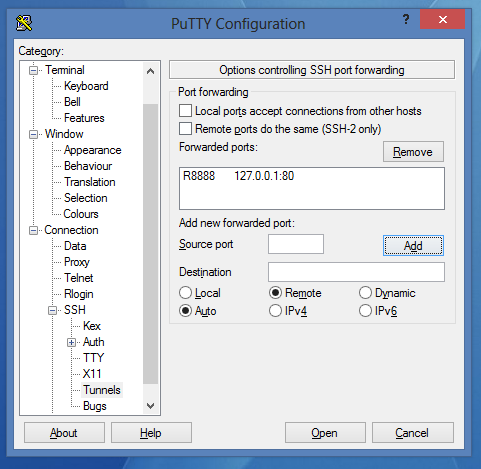Screen dimensions: 481x469
Task: Go to the Colours category
Action: (81, 214)
